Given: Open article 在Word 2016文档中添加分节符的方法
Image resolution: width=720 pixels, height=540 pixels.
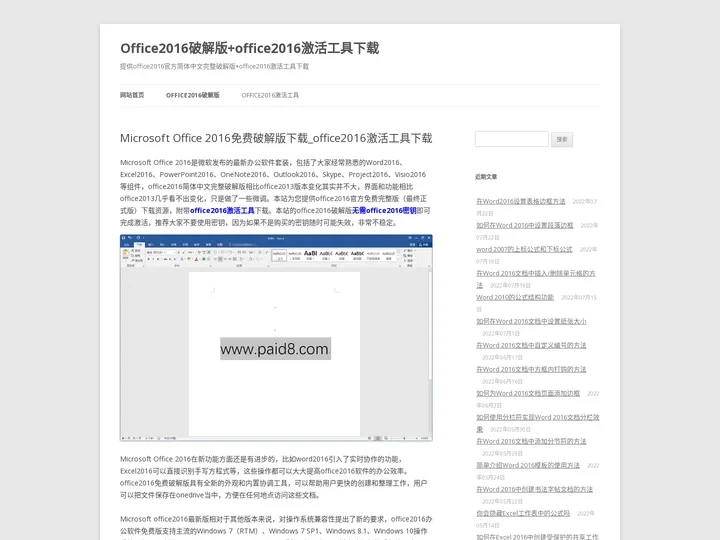Looking at the screenshot, I should pos(531,441).
